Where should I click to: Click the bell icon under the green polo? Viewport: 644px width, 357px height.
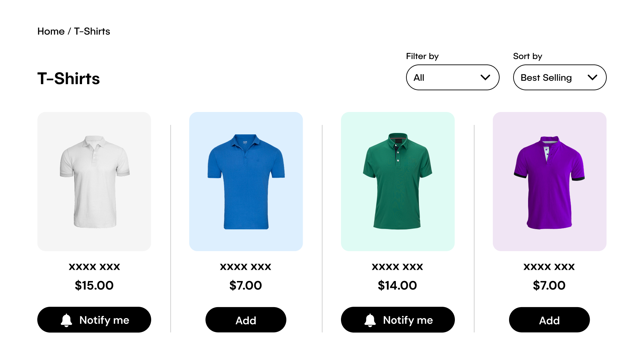click(370, 320)
